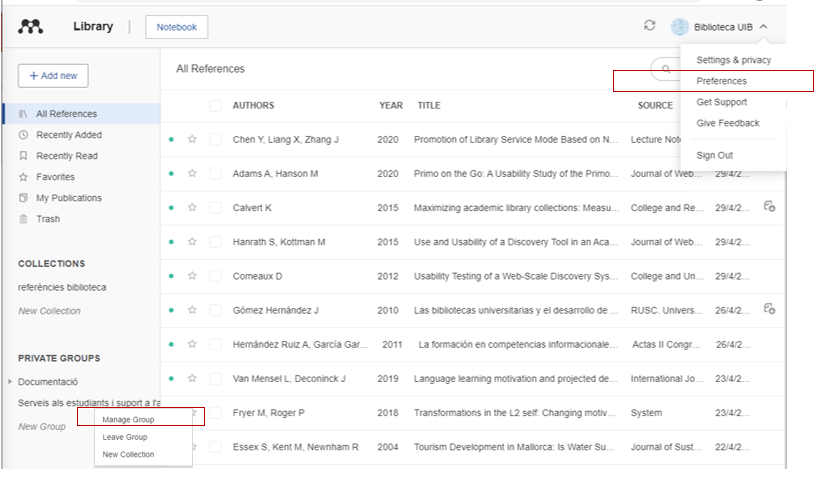This screenshot has height=487, width=825.
Task: Click the All References books icon
Action: (x=23, y=114)
